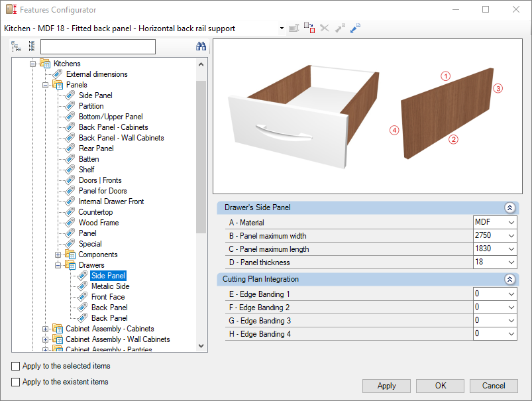Click the rename configuration toolbar icon
This screenshot has height=401, width=532.
293,29
